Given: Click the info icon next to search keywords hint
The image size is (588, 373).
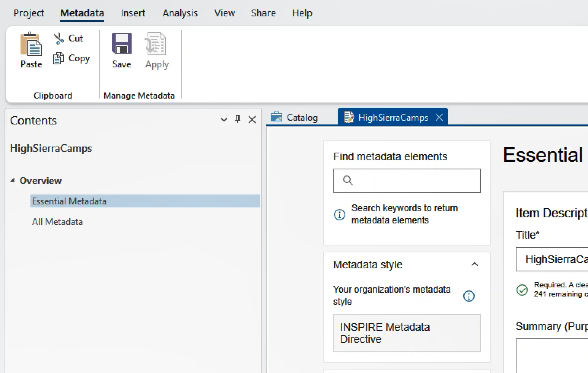Looking at the screenshot, I should point(339,215).
